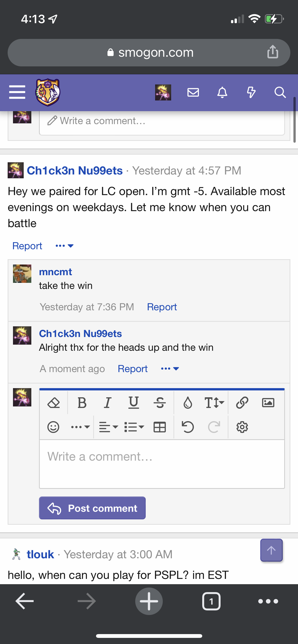Open the smilies emoji picker
298x644 pixels.
(53, 427)
